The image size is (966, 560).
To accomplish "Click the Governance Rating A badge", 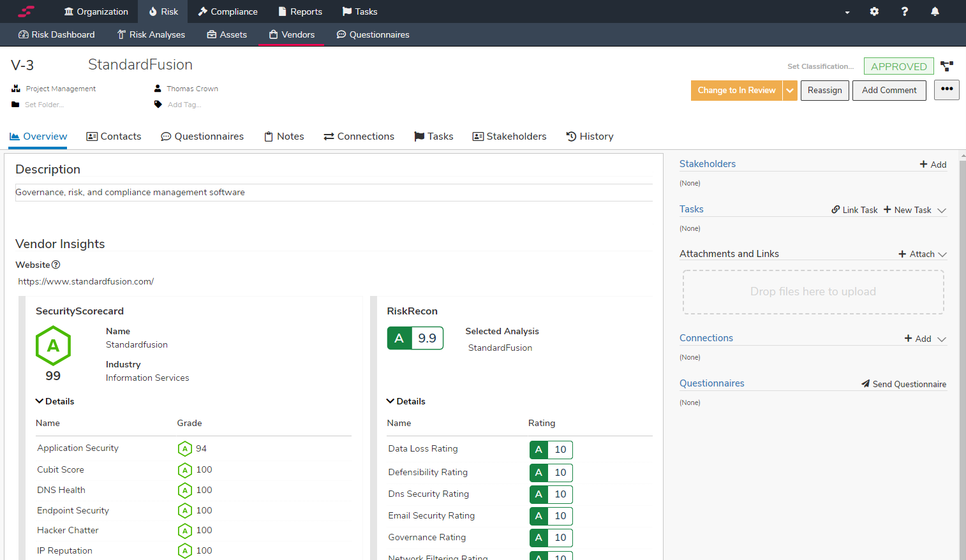I will (551, 538).
